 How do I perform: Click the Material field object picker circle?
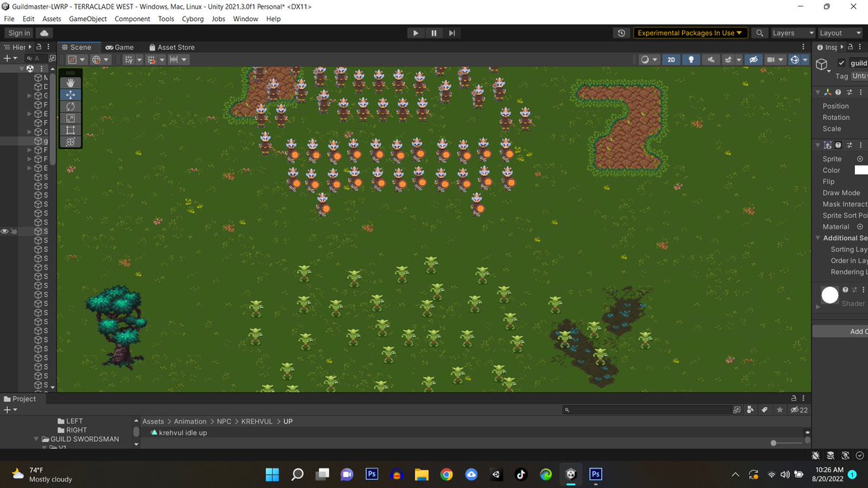coord(860,226)
